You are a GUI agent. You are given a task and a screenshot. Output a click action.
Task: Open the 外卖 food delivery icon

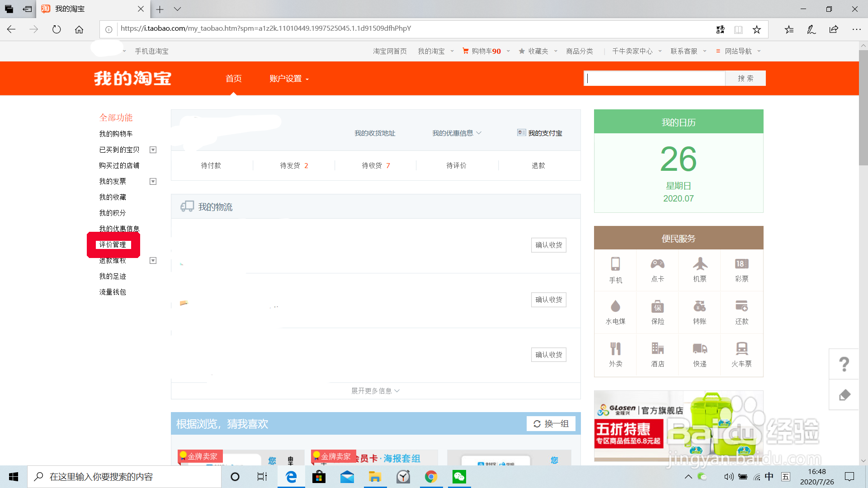pos(615,355)
